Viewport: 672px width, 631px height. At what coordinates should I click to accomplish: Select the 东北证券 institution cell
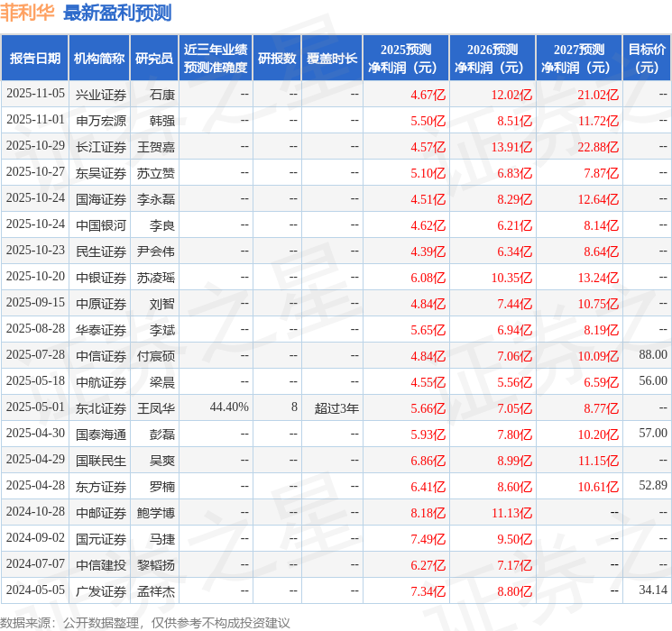point(101,407)
